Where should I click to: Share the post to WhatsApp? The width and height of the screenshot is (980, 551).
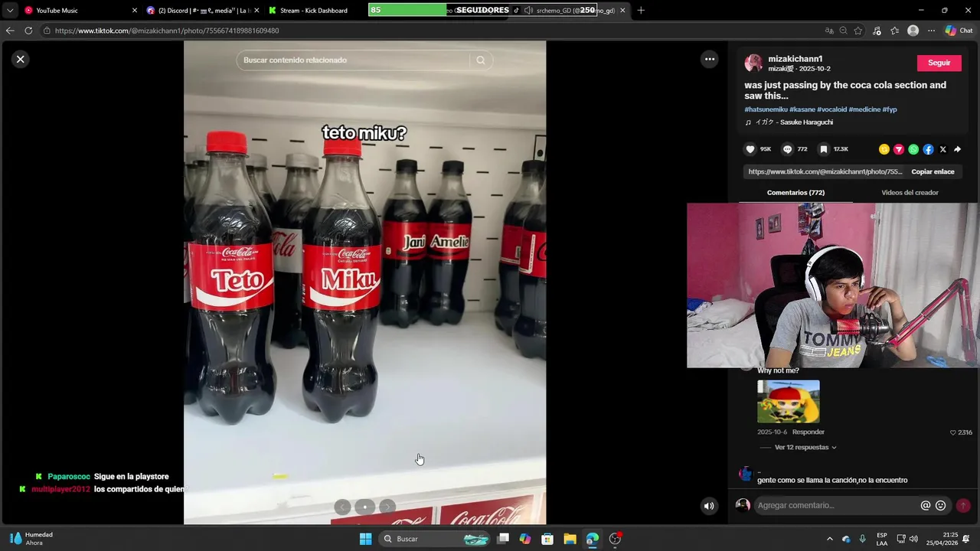point(913,149)
